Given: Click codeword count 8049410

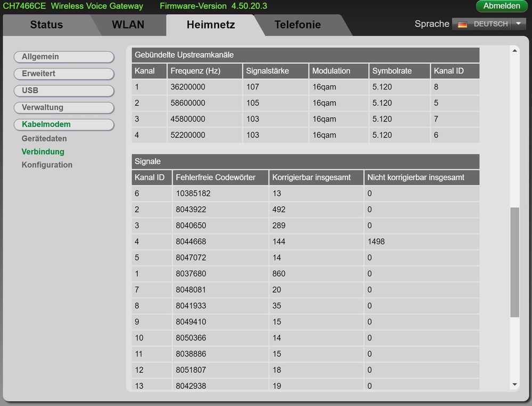Looking at the screenshot, I should [x=191, y=322].
